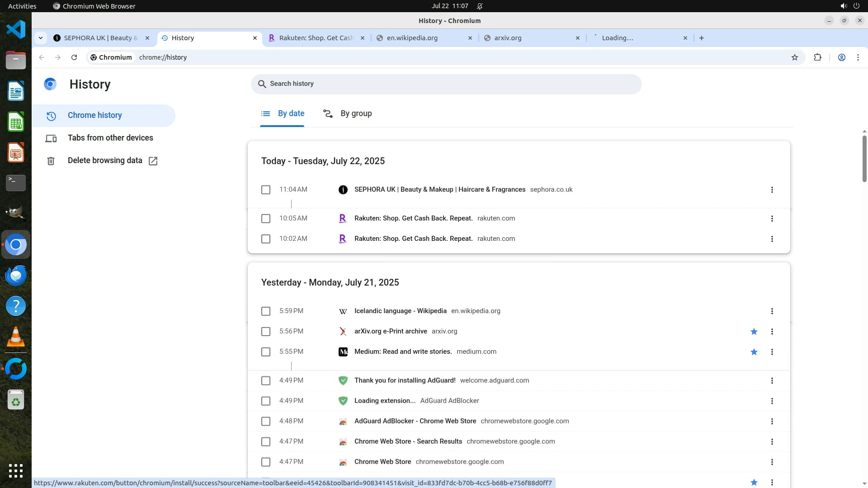Viewport: 868px width, 488px height.
Task: Open Visual Studio Code from the dock
Action: point(16,30)
